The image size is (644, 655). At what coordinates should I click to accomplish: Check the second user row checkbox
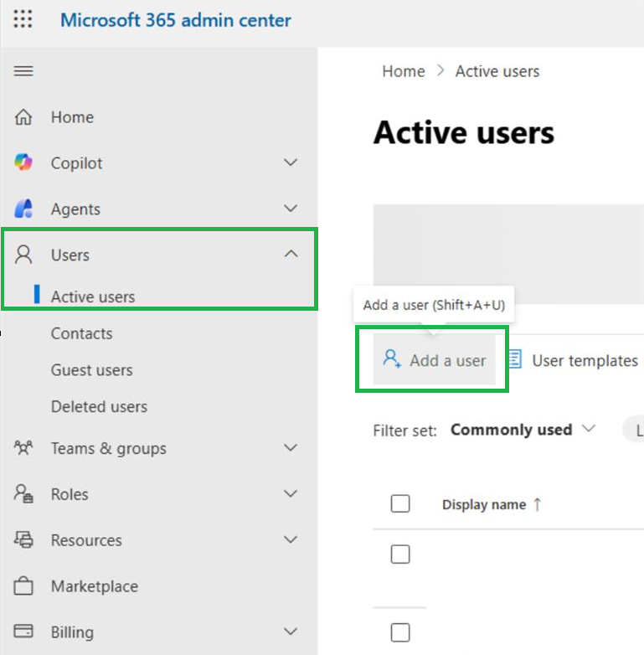[x=400, y=632]
